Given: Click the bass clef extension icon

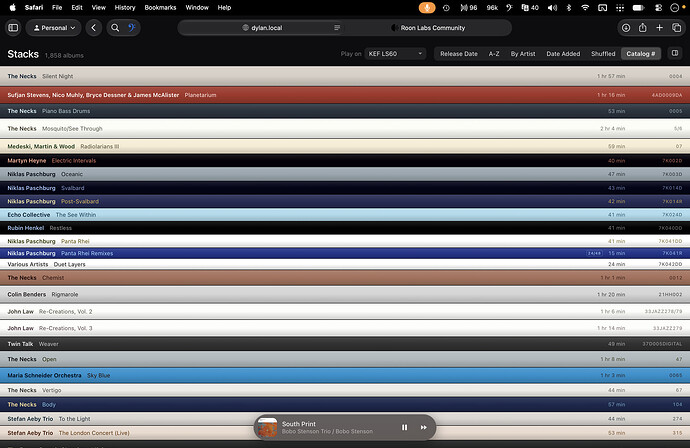Looking at the screenshot, I should coord(132,28).
